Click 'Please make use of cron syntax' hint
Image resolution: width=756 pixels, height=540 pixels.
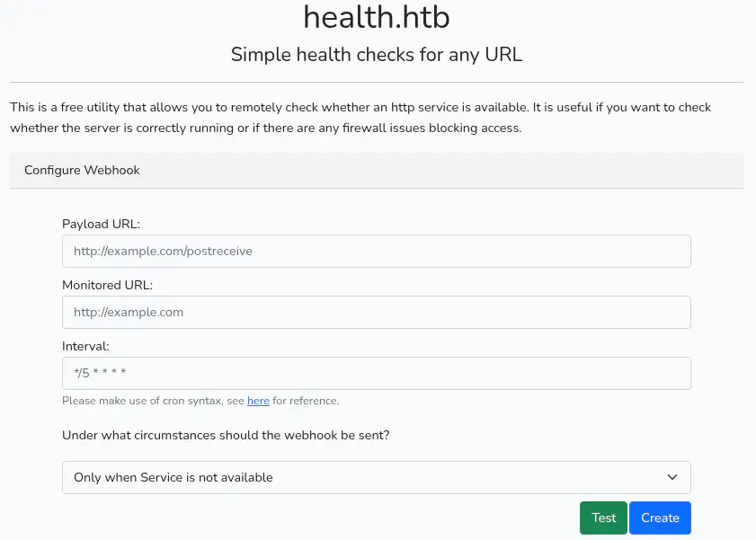coord(153,401)
